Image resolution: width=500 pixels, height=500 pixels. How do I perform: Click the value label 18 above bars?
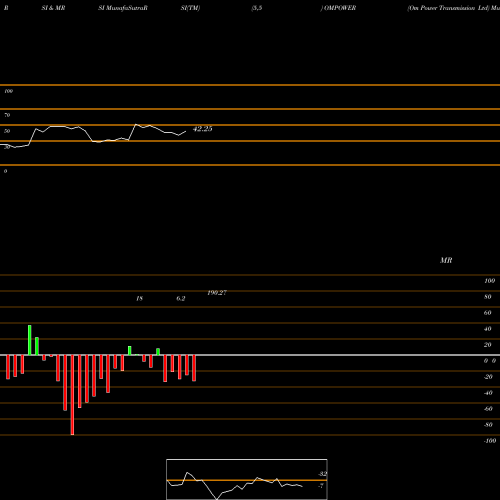(139, 298)
